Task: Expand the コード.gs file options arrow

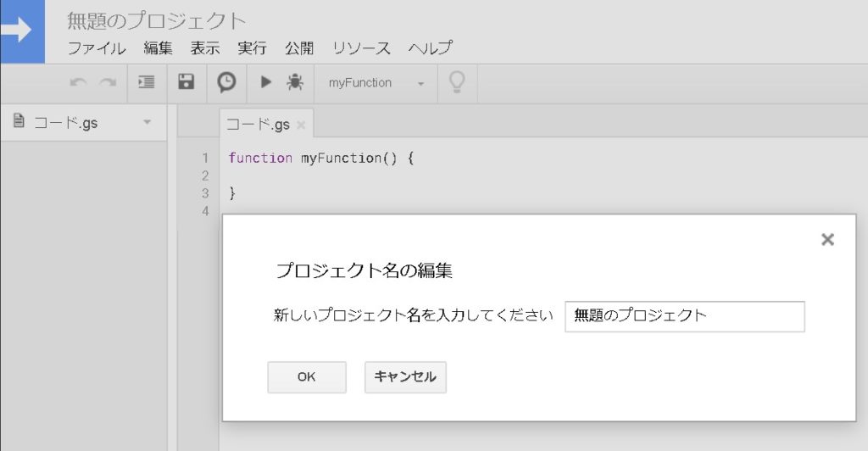Action: pos(147,123)
